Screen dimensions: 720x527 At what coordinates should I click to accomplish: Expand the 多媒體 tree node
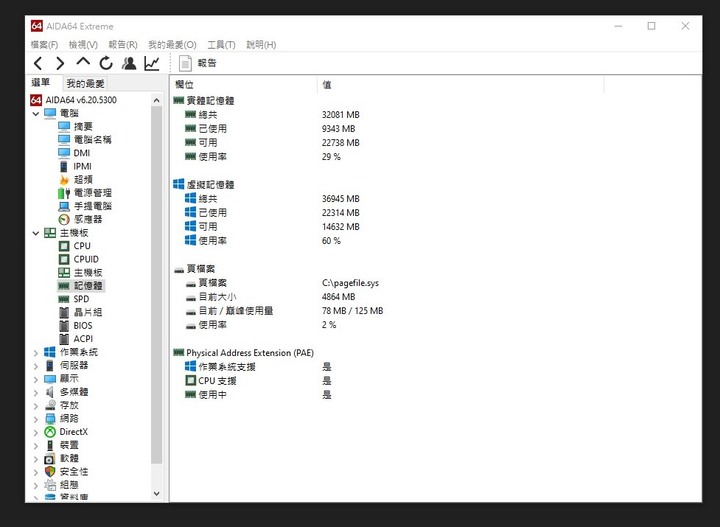coord(36,392)
